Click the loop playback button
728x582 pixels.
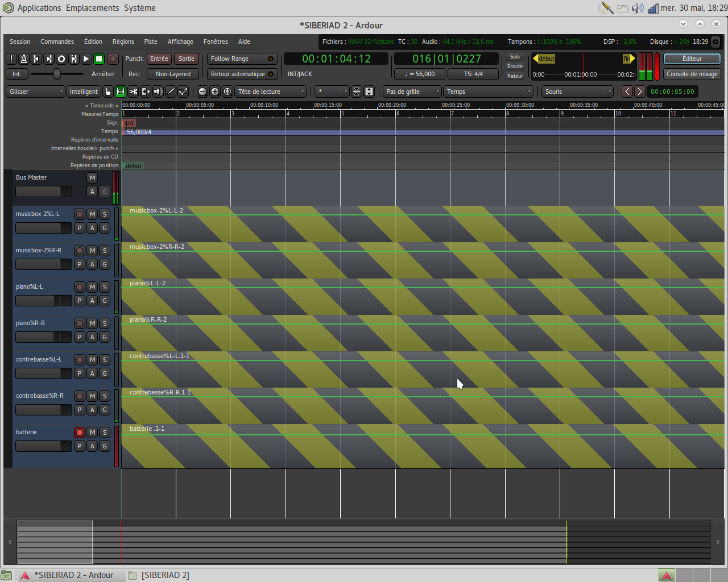(x=61, y=59)
